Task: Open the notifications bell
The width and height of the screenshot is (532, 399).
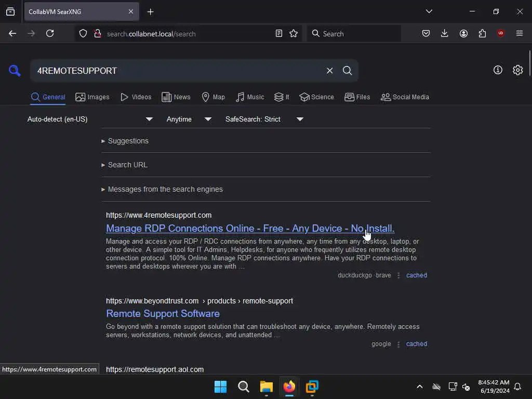Action: click(x=518, y=387)
